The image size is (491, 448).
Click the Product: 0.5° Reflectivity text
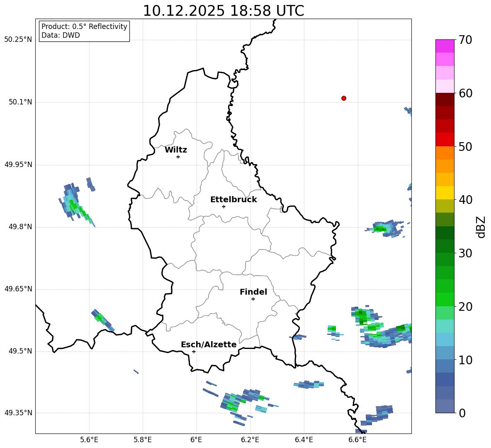click(x=84, y=26)
